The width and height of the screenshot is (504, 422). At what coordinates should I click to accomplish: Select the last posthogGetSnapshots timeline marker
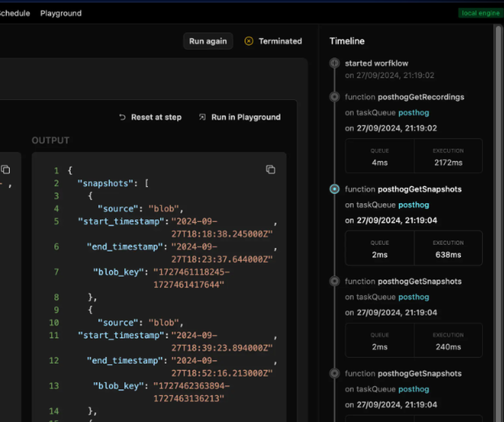[334, 374]
